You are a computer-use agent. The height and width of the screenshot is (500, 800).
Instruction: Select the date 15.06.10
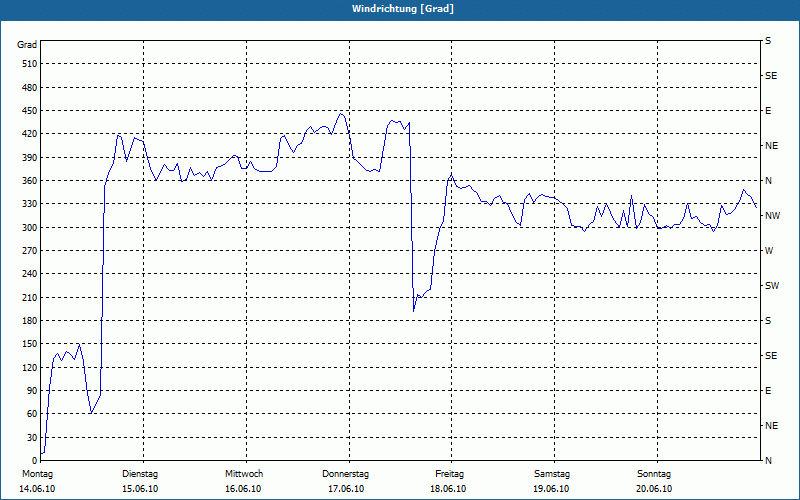coord(140,489)
